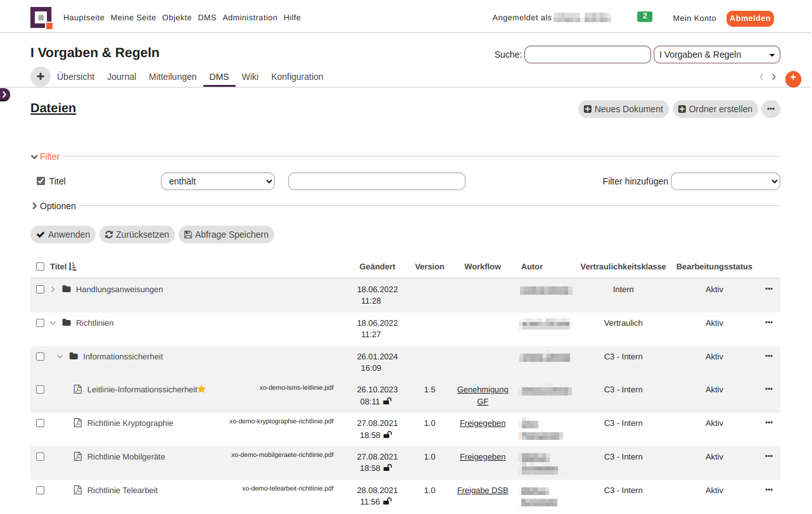Click the gray plus button beside Übersicht

pyautogui.click(x=41, y=77)
